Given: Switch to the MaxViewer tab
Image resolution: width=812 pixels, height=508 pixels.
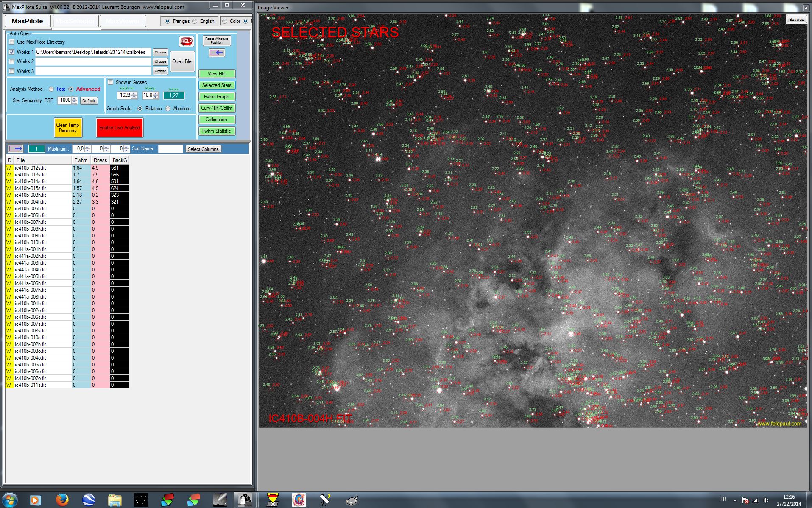Looking at the screenshot, I should (123, 21).
